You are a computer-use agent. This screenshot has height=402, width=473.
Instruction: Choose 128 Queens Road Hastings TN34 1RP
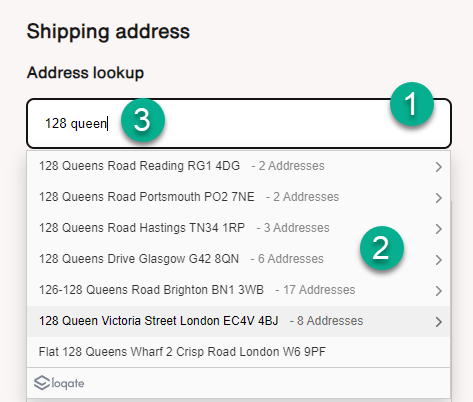238,228
